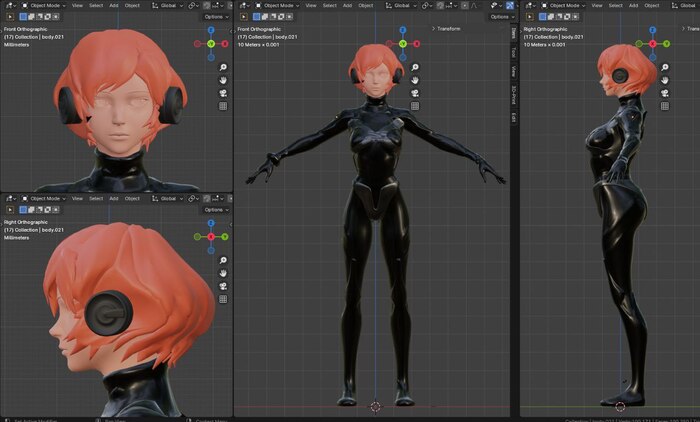The width and height of the screenshot is (700, 422).
Task: Open Object menu in top-left viewport
Action: pos(132,5)
